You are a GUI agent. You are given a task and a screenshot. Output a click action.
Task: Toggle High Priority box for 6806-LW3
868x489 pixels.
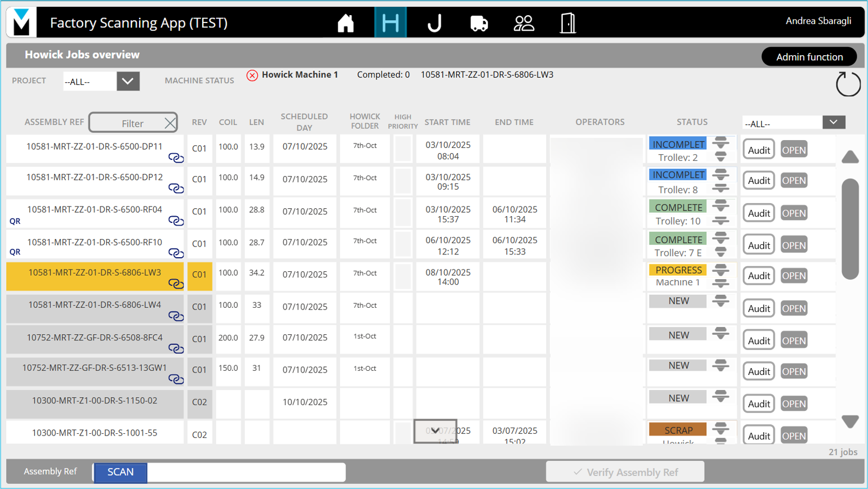click(x=403, y=277)
